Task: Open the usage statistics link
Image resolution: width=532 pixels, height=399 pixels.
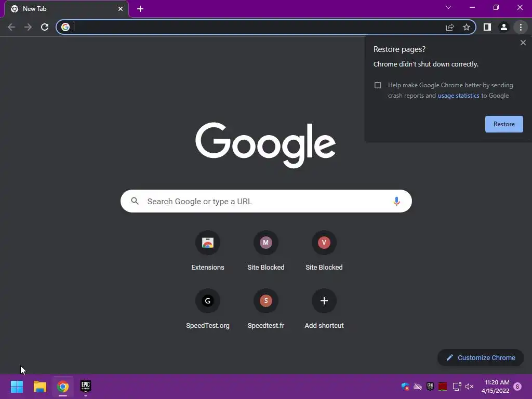Action: pos(458,96)
